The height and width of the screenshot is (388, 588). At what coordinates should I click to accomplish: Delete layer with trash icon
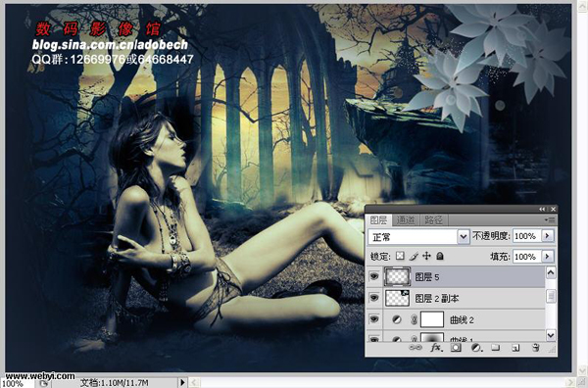point(536,348)
